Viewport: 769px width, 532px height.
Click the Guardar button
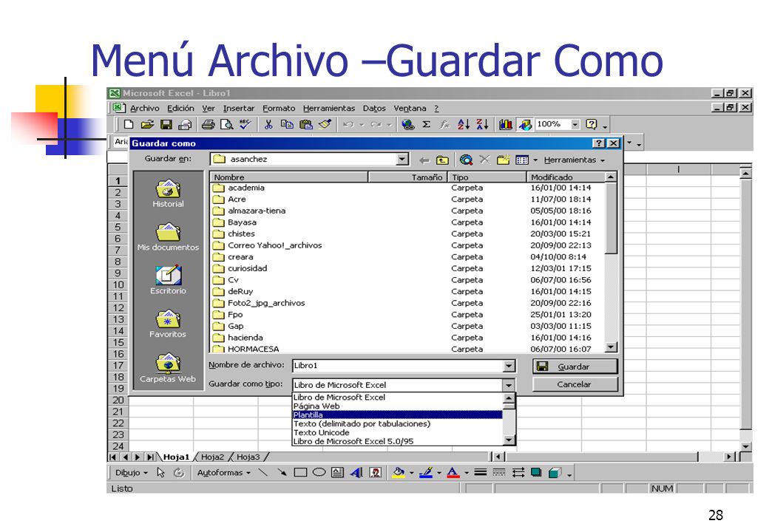tap(575, 366)
